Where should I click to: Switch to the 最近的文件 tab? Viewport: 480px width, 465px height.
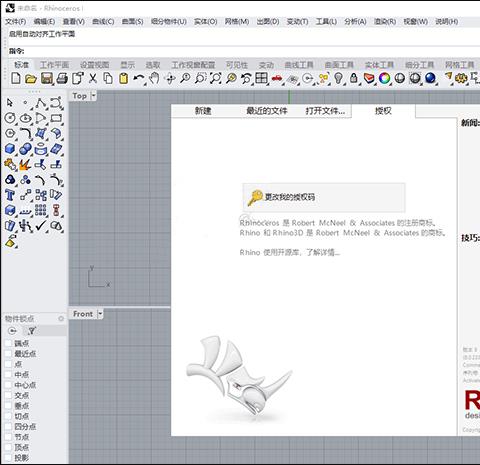(x=266, y=111)
